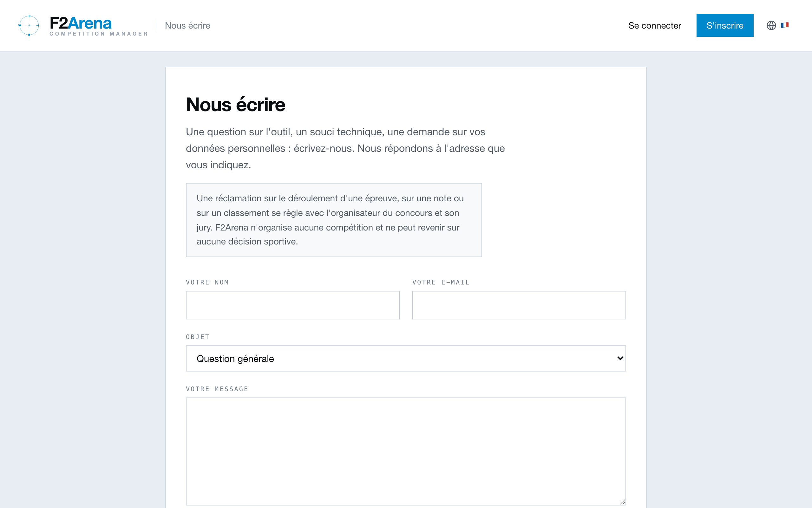Screen dimensions: 812x508
Task: Click the F2Arena Competition Manager wordmark
Action: point(99,26)
